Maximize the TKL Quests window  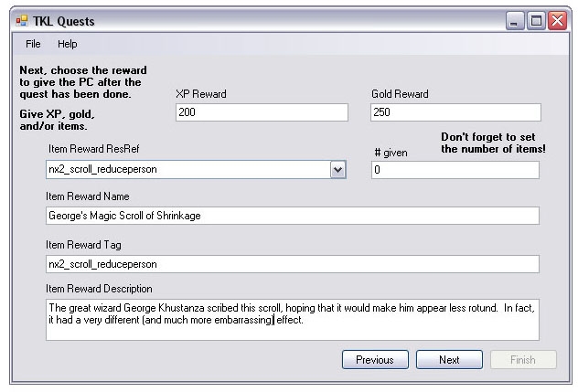tap(537, 20)
